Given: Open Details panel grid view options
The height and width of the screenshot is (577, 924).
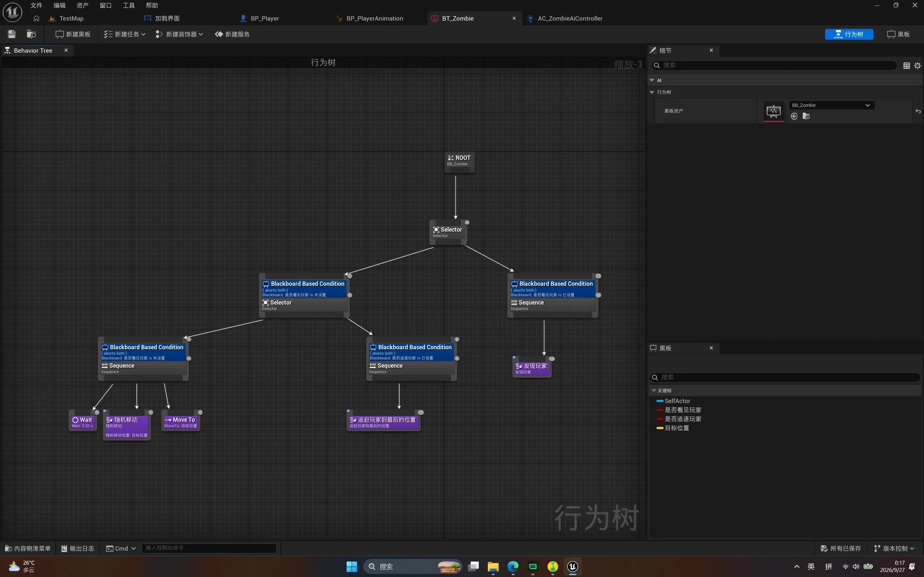Looking at the screenshot, I should [x=906, y=66].
